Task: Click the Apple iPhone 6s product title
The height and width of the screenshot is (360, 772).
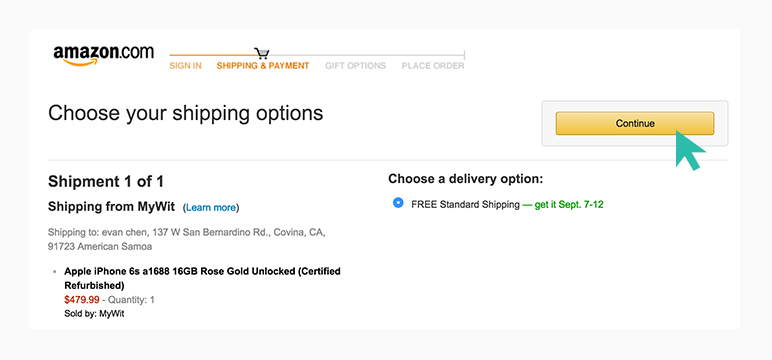Action: [202, 278]
